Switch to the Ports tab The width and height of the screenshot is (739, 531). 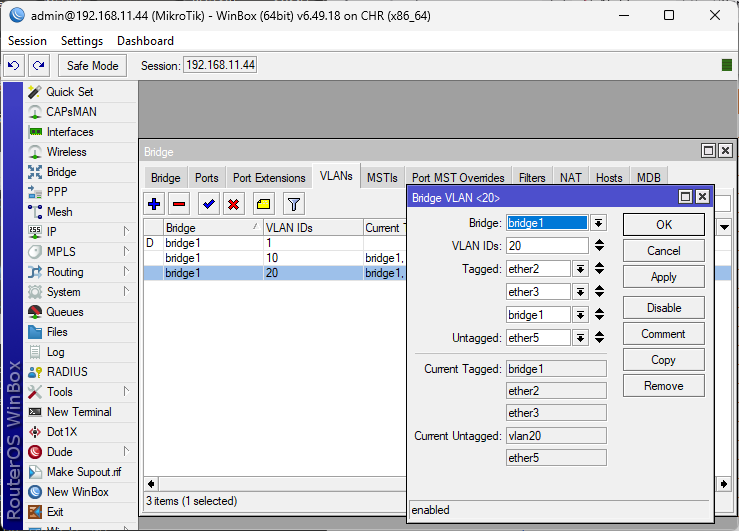(206, 178)
